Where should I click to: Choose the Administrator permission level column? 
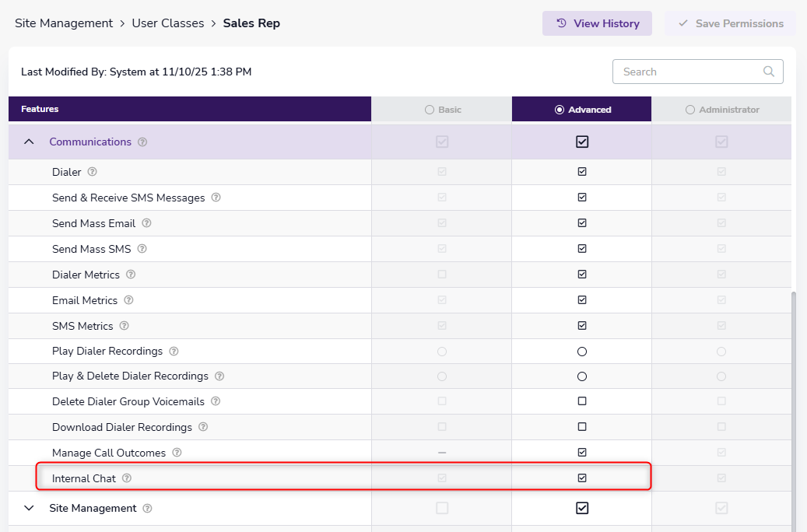tap(689, 110)
